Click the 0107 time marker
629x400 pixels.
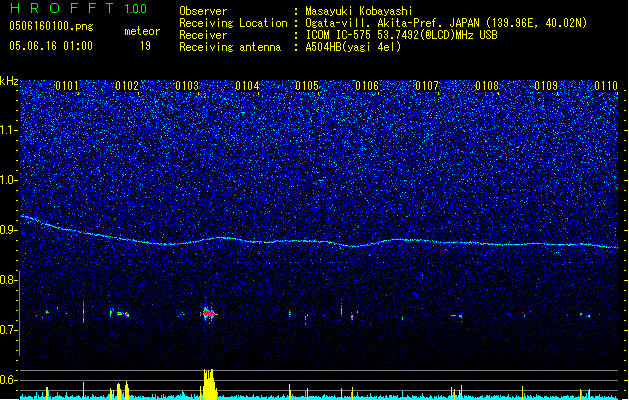[427, 86]
